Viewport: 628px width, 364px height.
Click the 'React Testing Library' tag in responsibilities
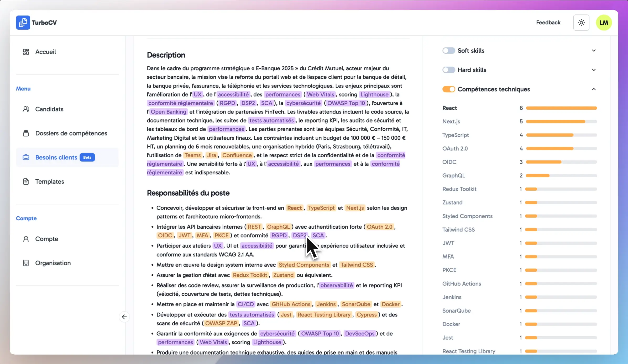pos(324,315)
